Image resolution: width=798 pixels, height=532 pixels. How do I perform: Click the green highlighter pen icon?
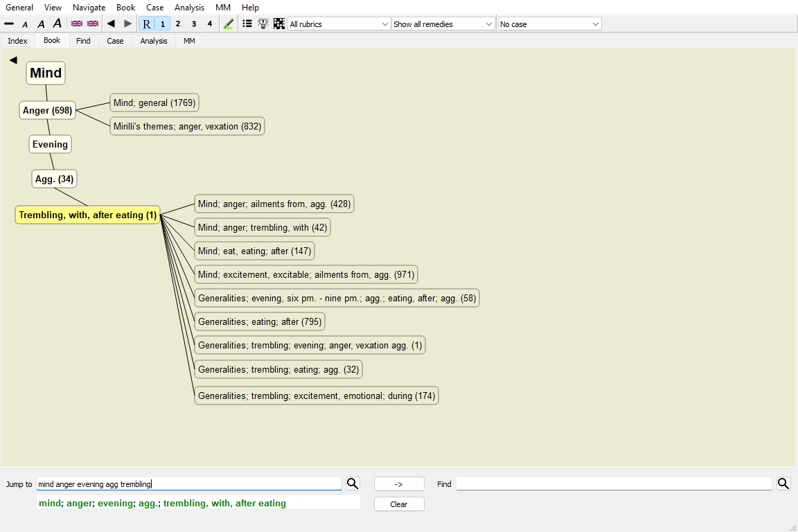[x=229, y=24]
